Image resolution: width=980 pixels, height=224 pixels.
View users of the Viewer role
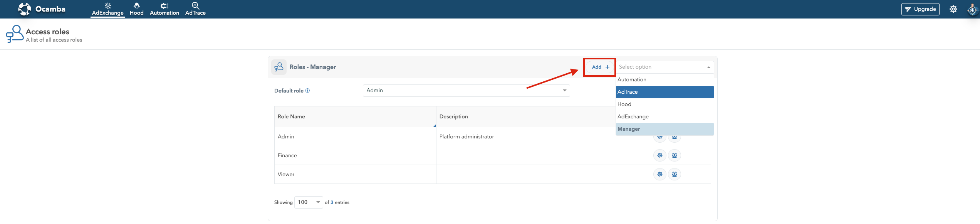coord(675,174)
